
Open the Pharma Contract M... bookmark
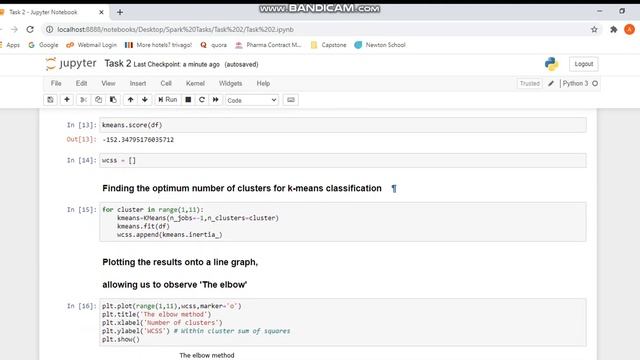268,45
